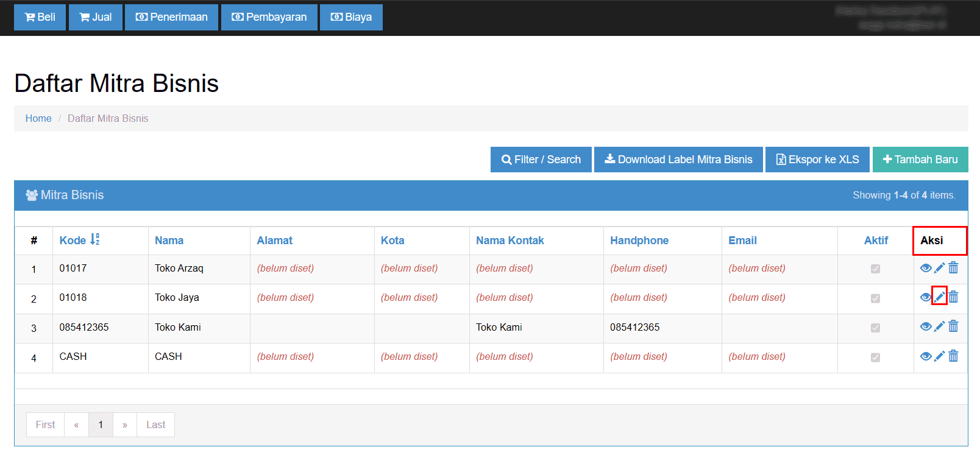Toggle Aktif checkbox for CASH row
This screenshot has height=475, width=980.
[x=876, y=357]
